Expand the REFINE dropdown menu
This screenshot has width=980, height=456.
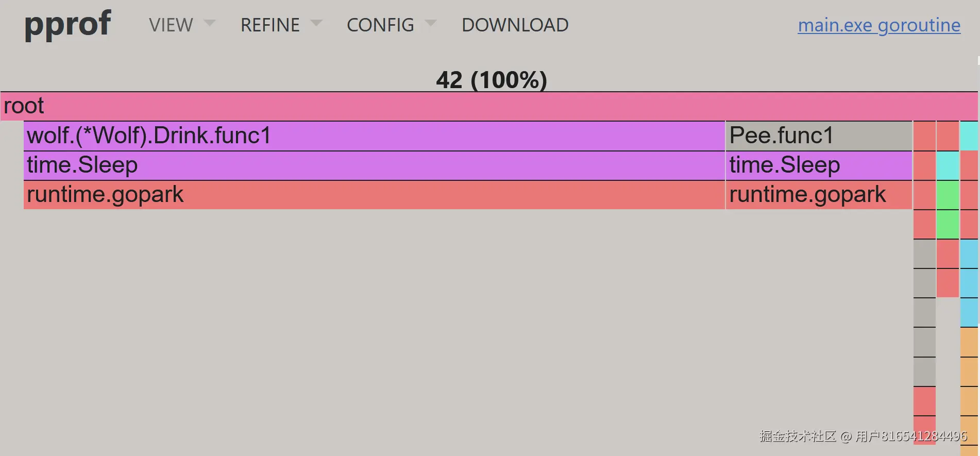pyautogui.click(x=270, y=25)
